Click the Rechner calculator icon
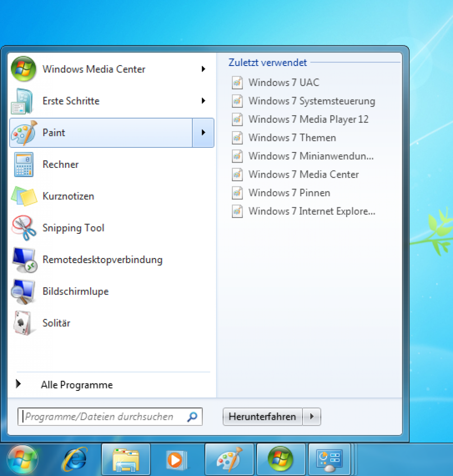The image size is (453, 476). 24,165
